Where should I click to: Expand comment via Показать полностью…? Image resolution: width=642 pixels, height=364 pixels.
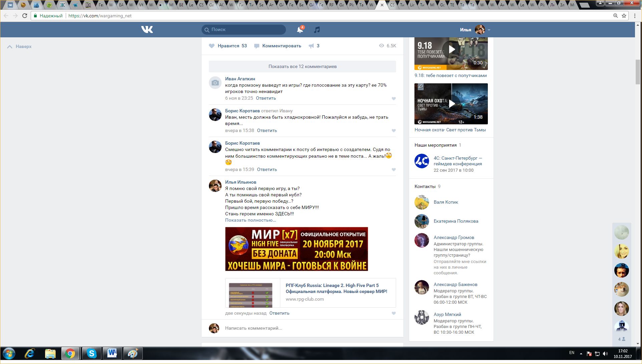tap(250, 220)
